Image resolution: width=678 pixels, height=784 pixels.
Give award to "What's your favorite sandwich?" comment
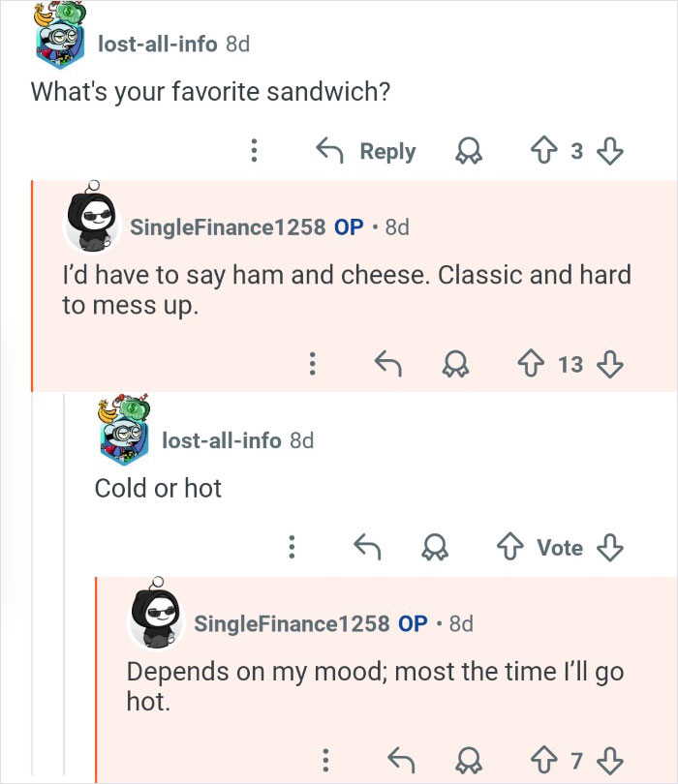(471, 151)
